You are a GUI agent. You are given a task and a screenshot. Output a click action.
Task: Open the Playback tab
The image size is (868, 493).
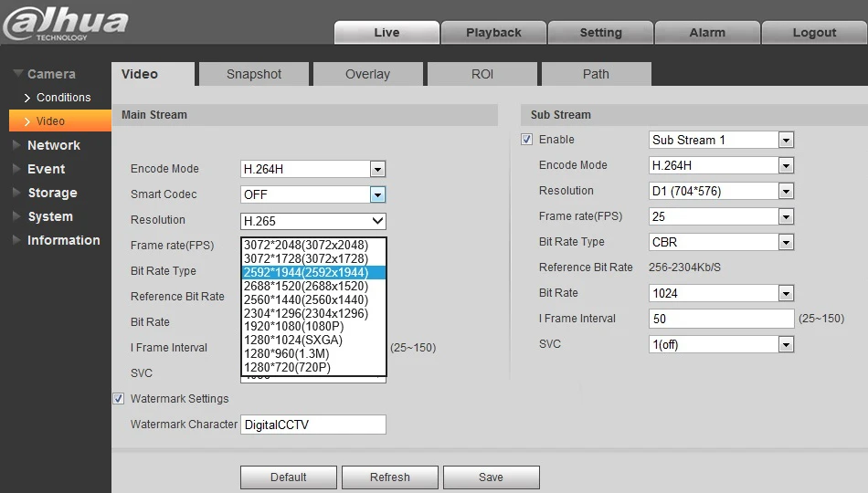point(493,33)
